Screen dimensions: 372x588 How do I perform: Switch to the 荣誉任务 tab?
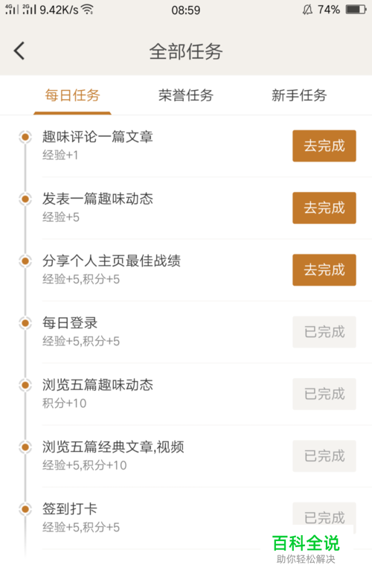click(x=185, y=95)
